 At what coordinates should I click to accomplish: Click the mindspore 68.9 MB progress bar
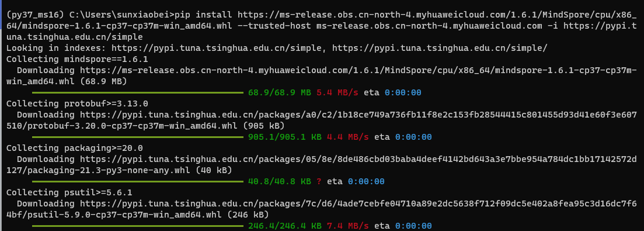click(x=138, y=92)
